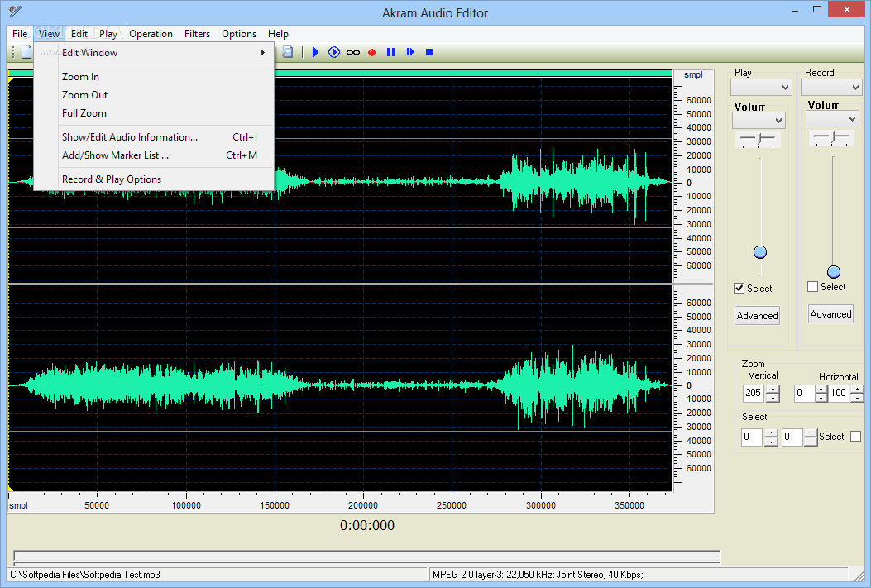Click the red Record button

tap(371, 52)
